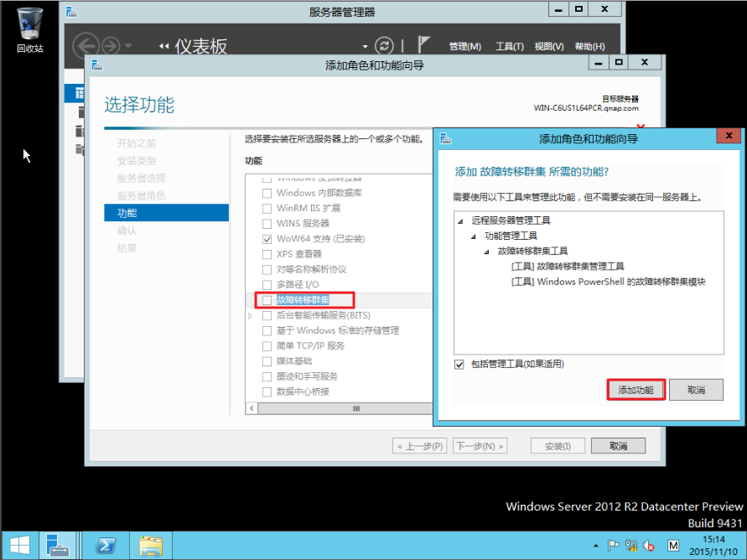This screenshot has height=560, width=747.
Task: Open the dropdown next to the dashboard title
Action: point(365,47)
